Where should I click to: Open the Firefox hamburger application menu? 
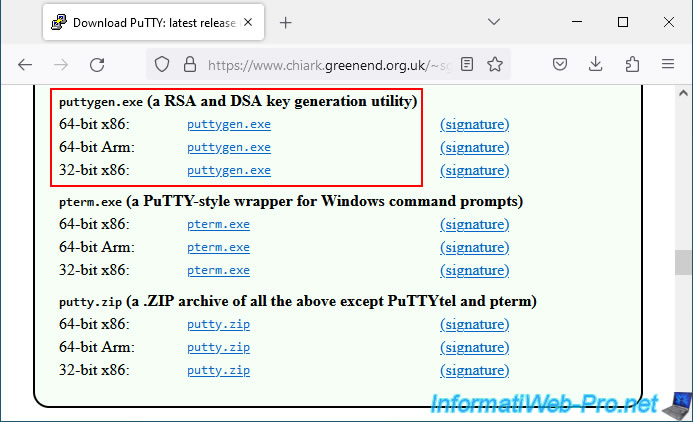[667, 64]
